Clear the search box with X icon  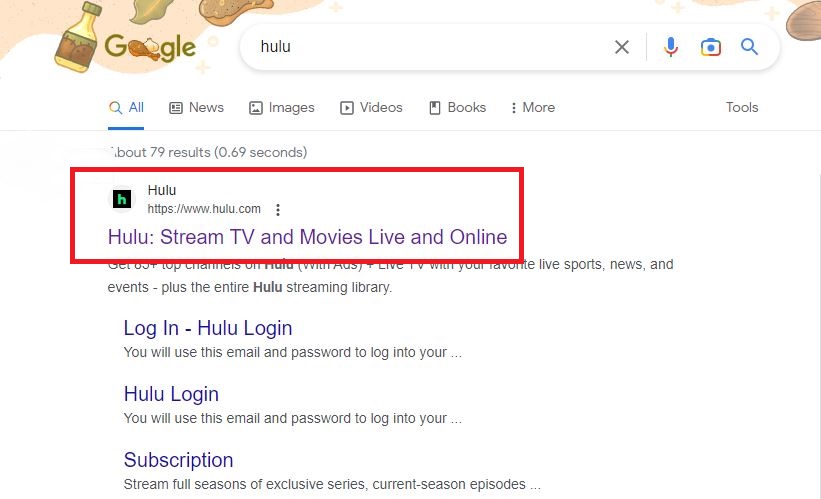[622, 47]
